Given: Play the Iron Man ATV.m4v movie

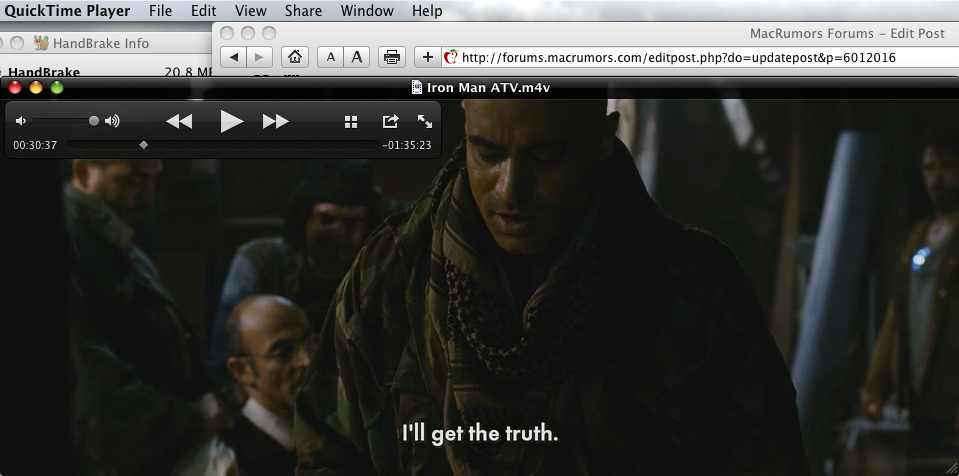Looking at the screenshot, I should [232, 121].
